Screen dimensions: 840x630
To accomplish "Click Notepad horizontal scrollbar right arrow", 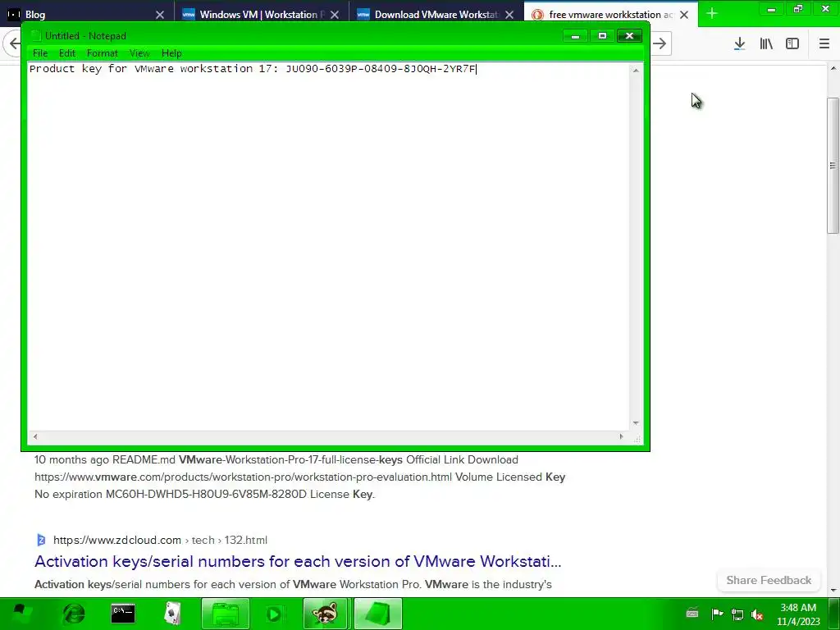I will pos(622,436).
